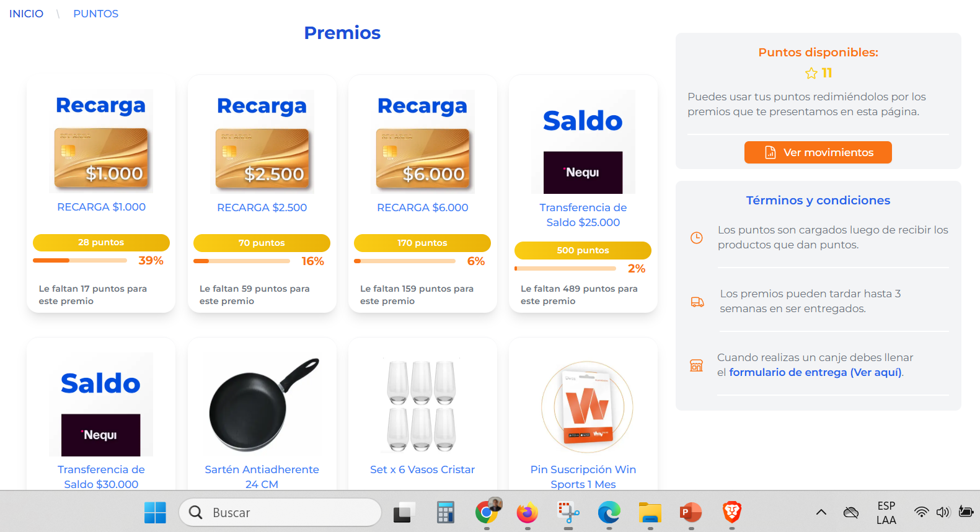Open File Explorer from taskbar
This screenshot has height=532, width=980.
pyautogui.click(x=650, y=512)
